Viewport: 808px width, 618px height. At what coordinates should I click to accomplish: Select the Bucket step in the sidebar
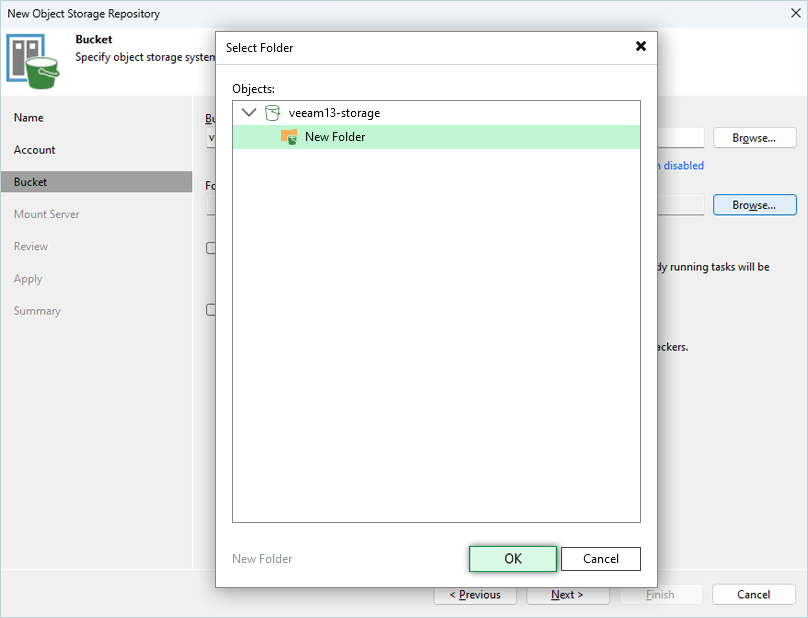click(31, 182)
